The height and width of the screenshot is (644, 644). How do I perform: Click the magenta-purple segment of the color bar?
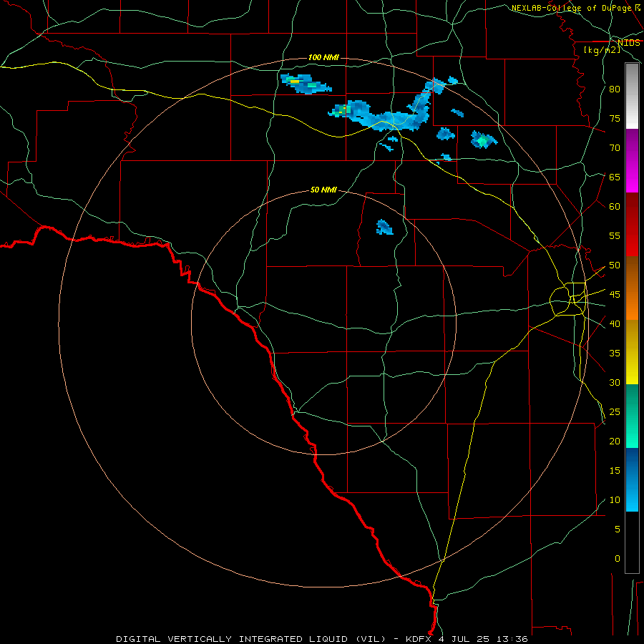[x=632, y=160]
